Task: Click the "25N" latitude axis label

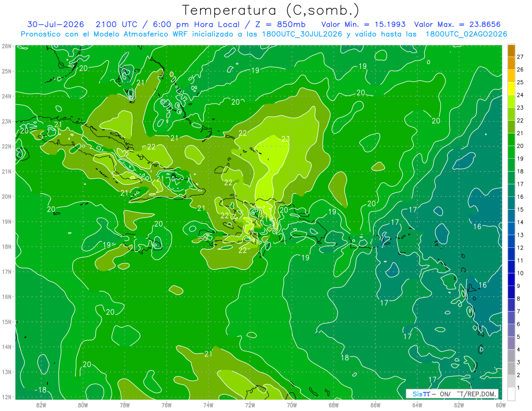Action: pos(6,71)
